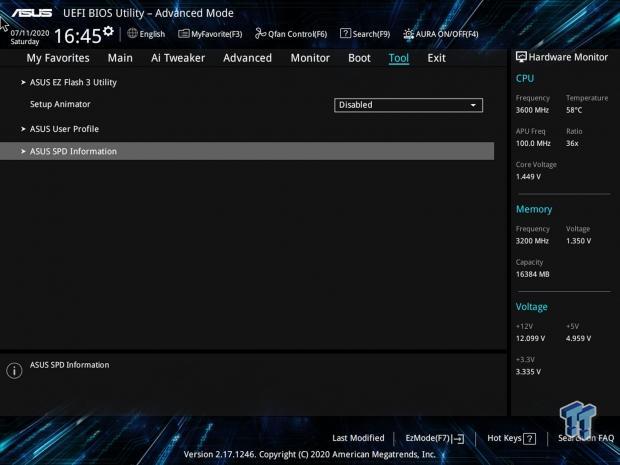Click the 16:45 clock time
The width and height of the screenshot is (620, 465).
point(78,36)
